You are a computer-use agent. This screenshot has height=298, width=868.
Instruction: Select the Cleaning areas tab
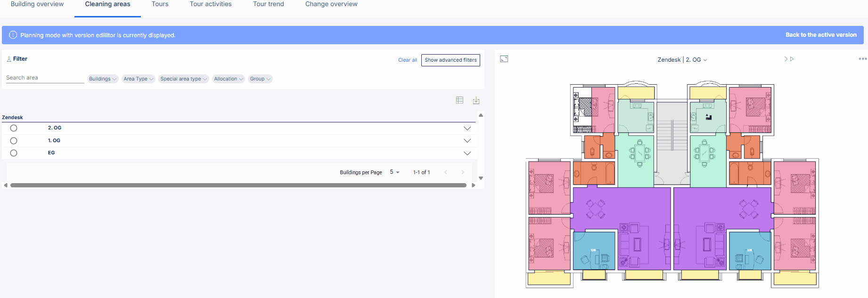click(107, 4)
